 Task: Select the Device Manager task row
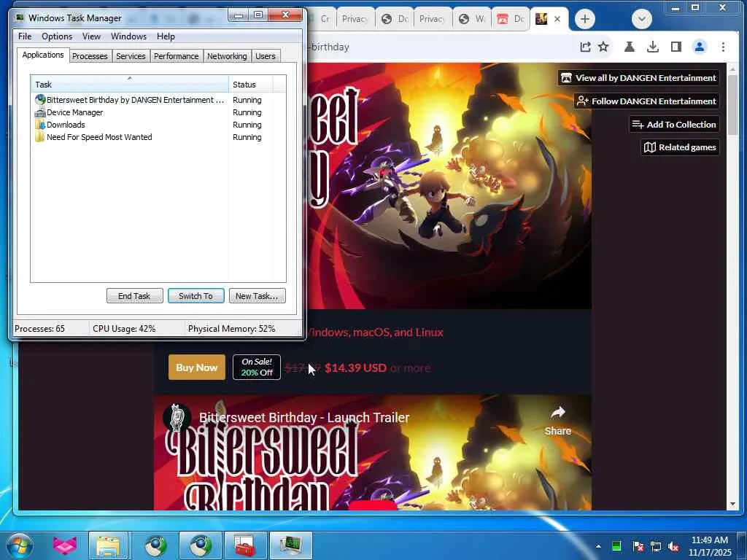coord(158,112)
